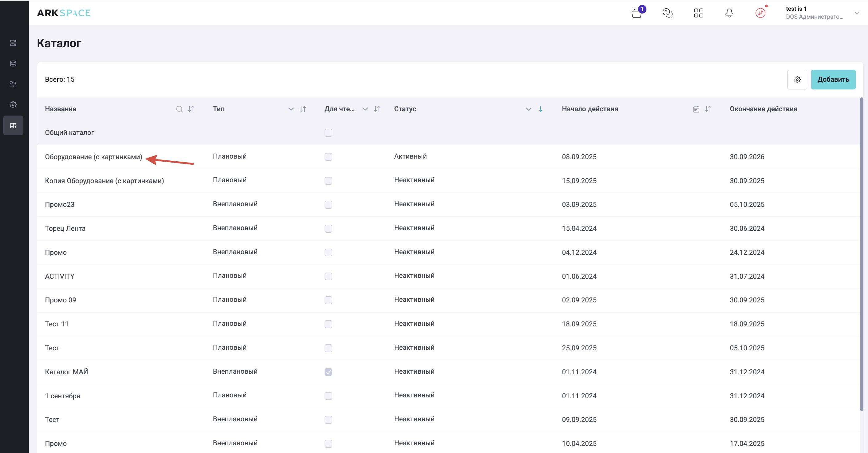This screenshot has height=453, width=868.
Task: Open user account dropdown chevron
Action: 857,13
